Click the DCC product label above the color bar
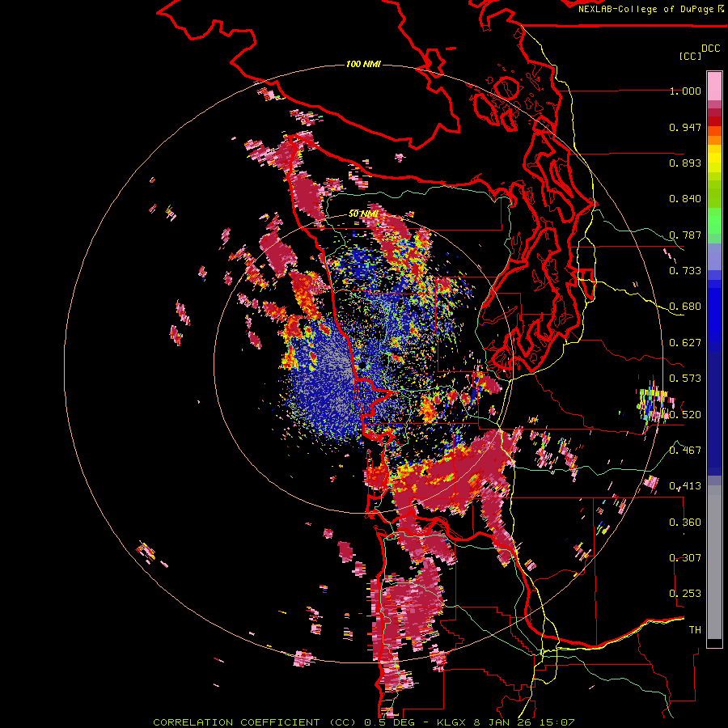Viewport: 728px width, 728px height. [x=711, y=49]
